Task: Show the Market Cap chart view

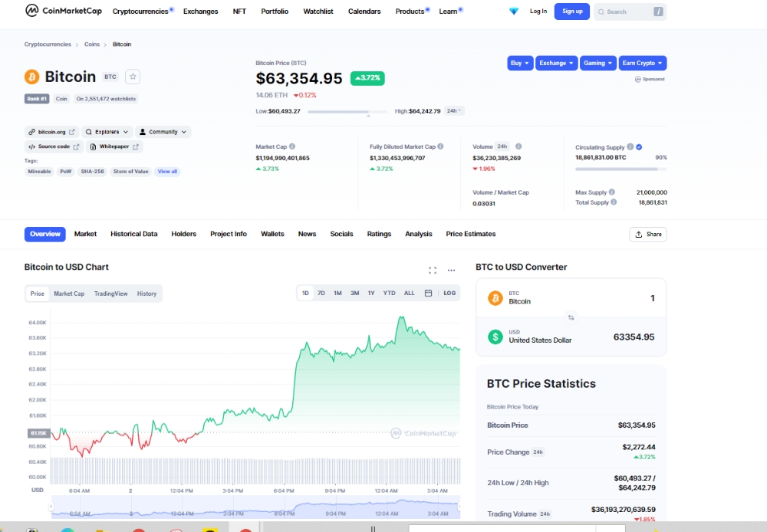Action: (69, 294)
